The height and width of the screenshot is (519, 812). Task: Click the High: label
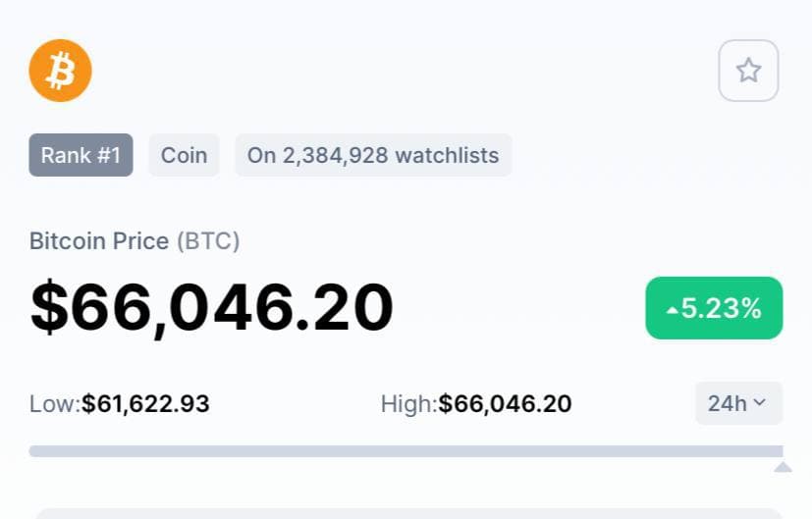(x=408, y=403)
